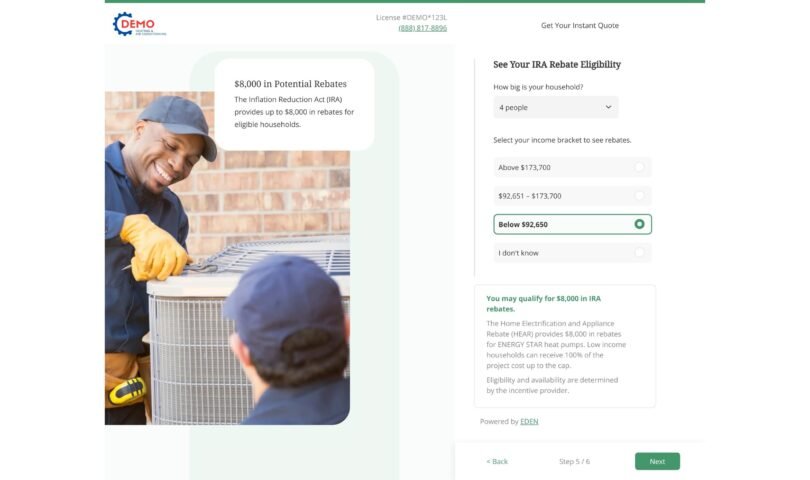Click the DEMO gear logo
This screenshot has height=480, width=810.
tap(139, 24)
